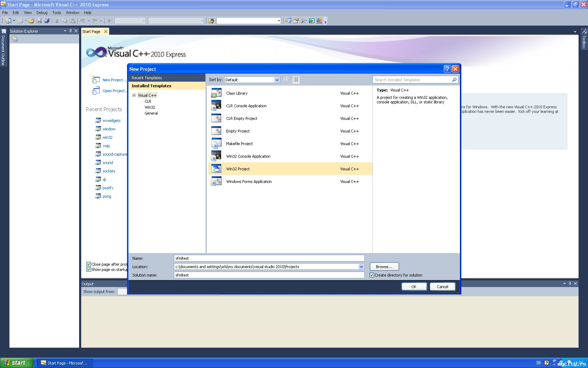This screenshot has height=368, width=588.
Task: Open the pong recent project
Action: point(107,196)
